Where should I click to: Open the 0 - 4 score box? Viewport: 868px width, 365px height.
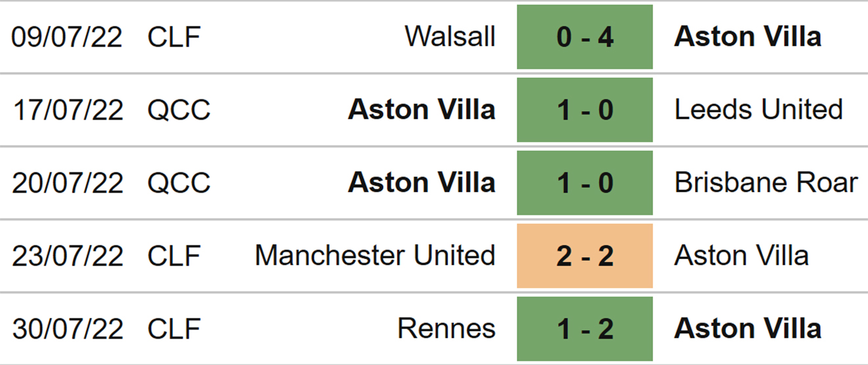(x=585, y=37)
